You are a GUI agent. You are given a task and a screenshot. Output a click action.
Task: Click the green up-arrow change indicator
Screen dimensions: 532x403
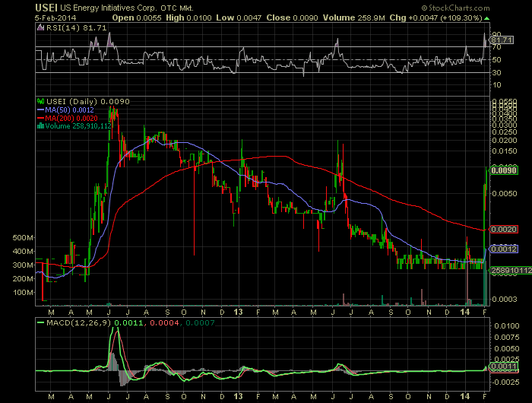click(x=487, y=18)
